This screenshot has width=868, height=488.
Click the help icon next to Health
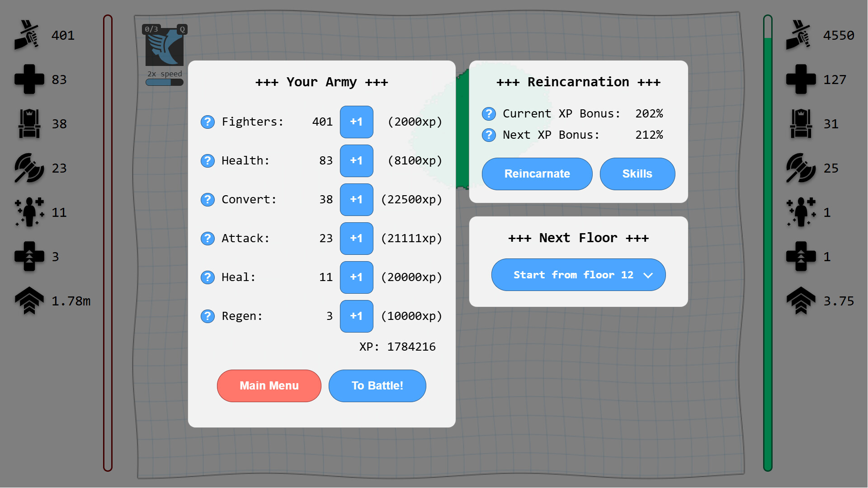(x=208, y=161)
